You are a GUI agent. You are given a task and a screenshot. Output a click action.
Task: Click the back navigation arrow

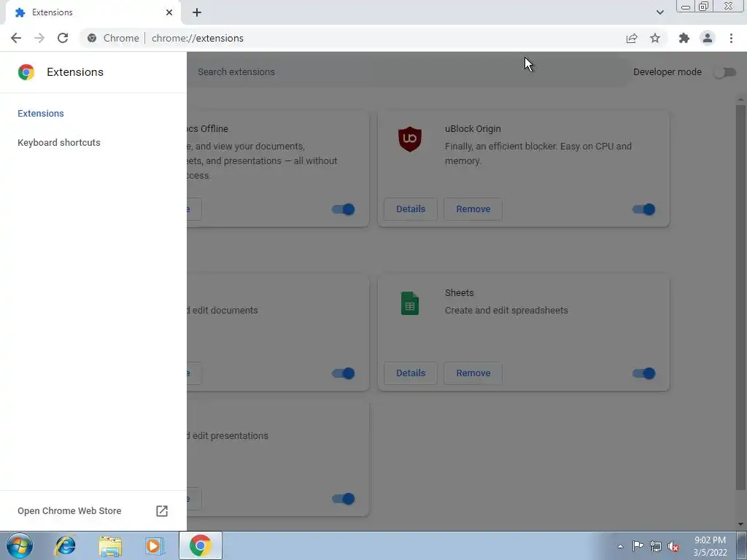tap(16, 38)
